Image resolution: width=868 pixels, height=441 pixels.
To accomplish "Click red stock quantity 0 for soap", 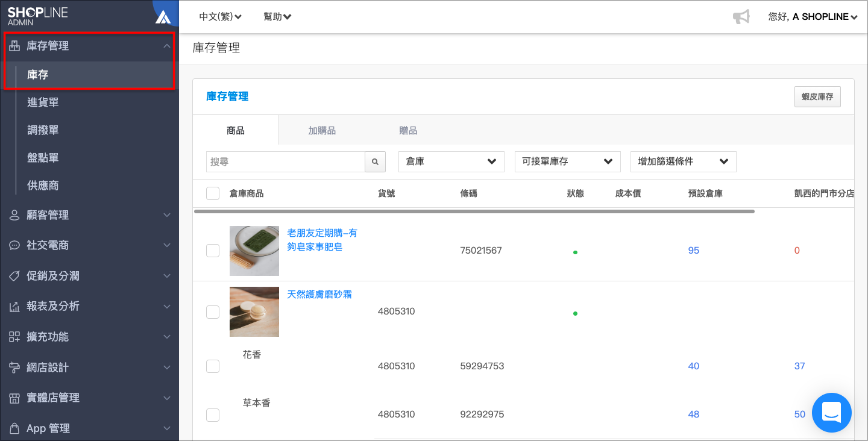I will (797, 251).
